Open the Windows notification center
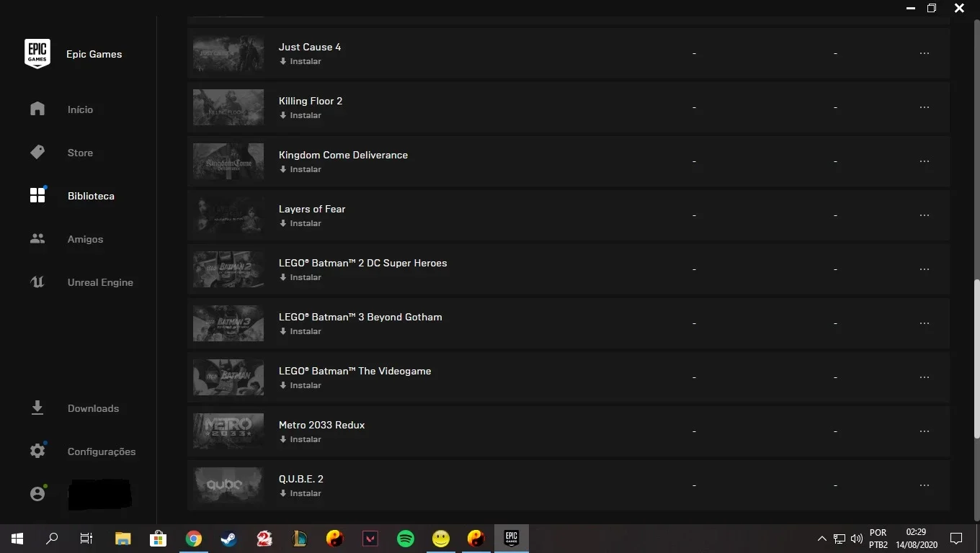This screenshot has height=553, width=980. tap(956, 539)
